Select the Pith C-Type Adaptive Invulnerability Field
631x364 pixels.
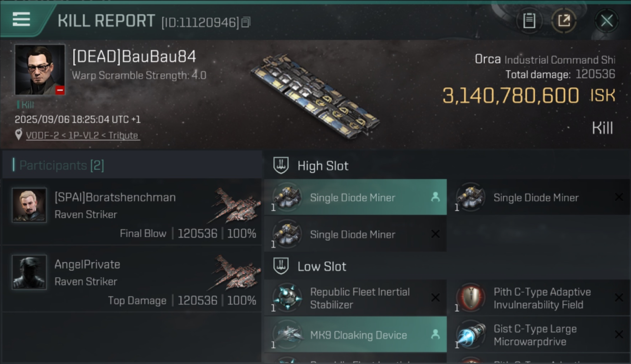pos(542,298)
